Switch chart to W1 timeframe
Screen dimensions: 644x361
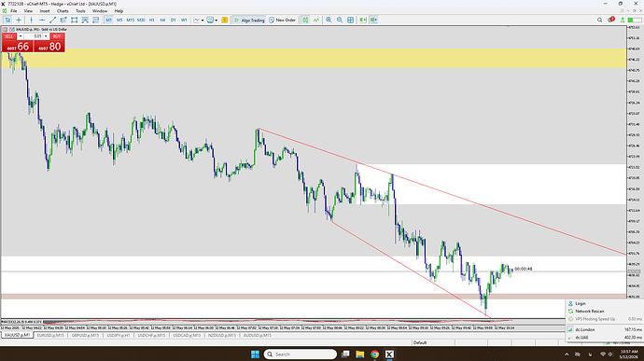tap(184, 20)
